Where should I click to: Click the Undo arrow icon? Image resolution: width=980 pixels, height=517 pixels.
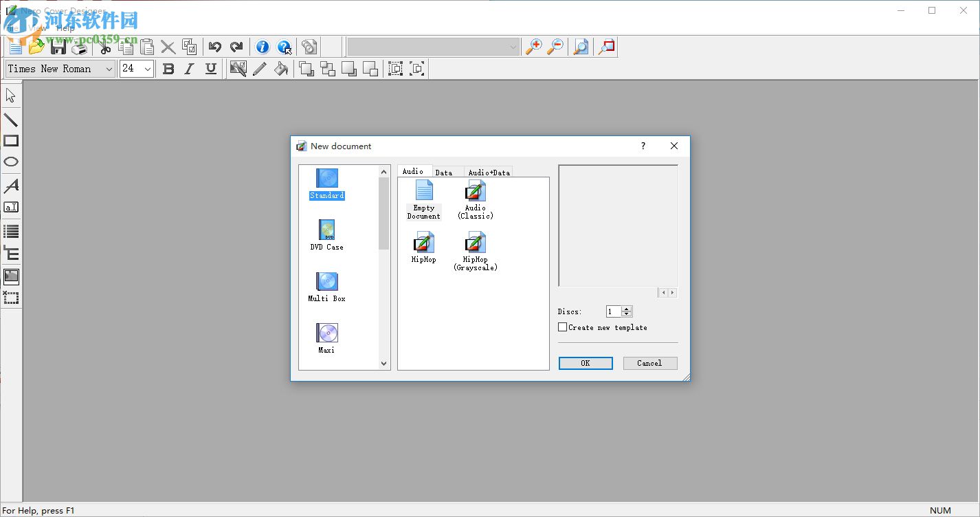coord(215,47)
